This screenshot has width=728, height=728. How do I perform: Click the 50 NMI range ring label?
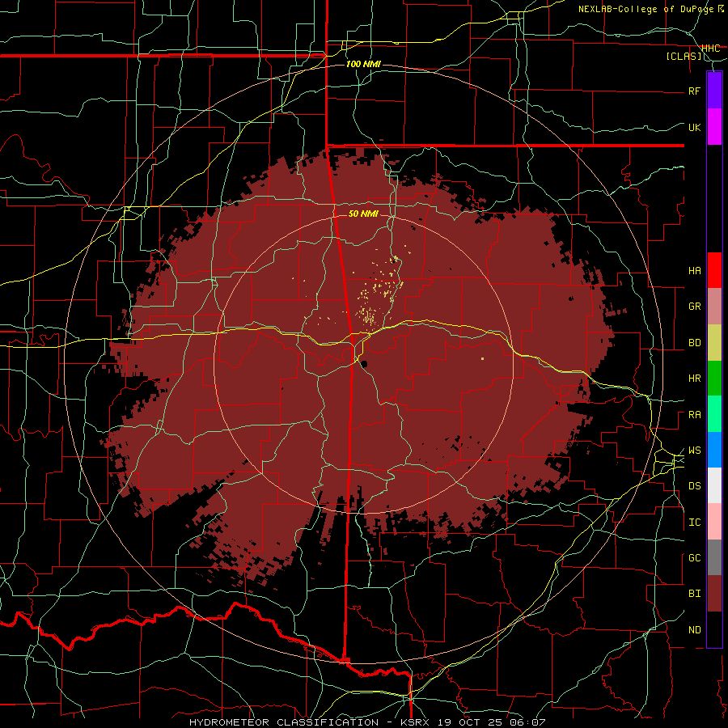coord(363,214)
